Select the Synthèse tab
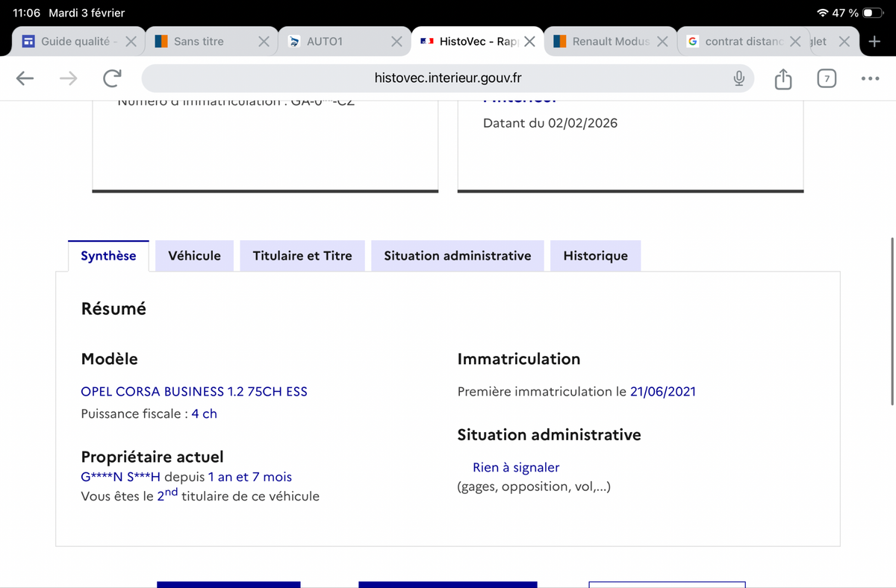This screenshot has height=588, width=896. (108, 256)
